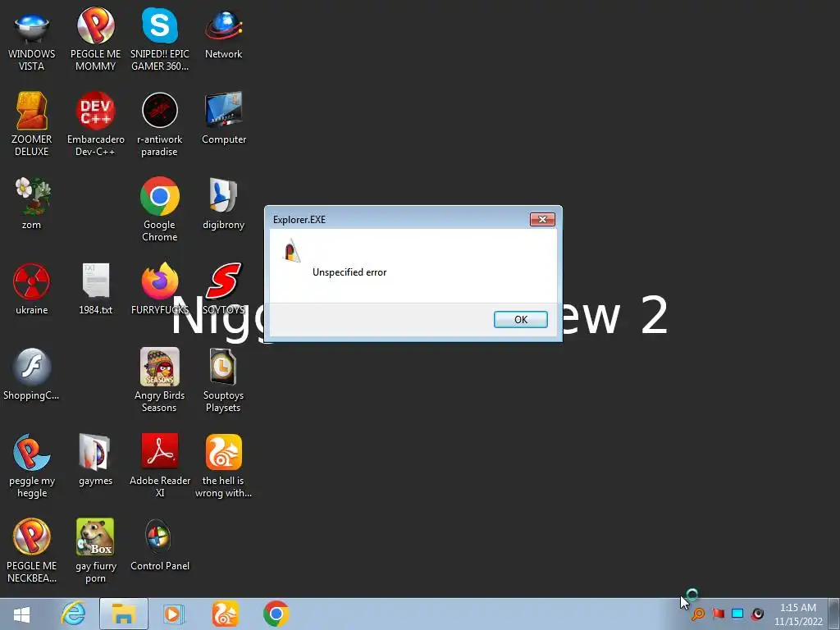Select the ZOOMER DELUXE desktop icon
Image resolution: width=840 pixels, height=630 pixels.
(x=32, y=125)
